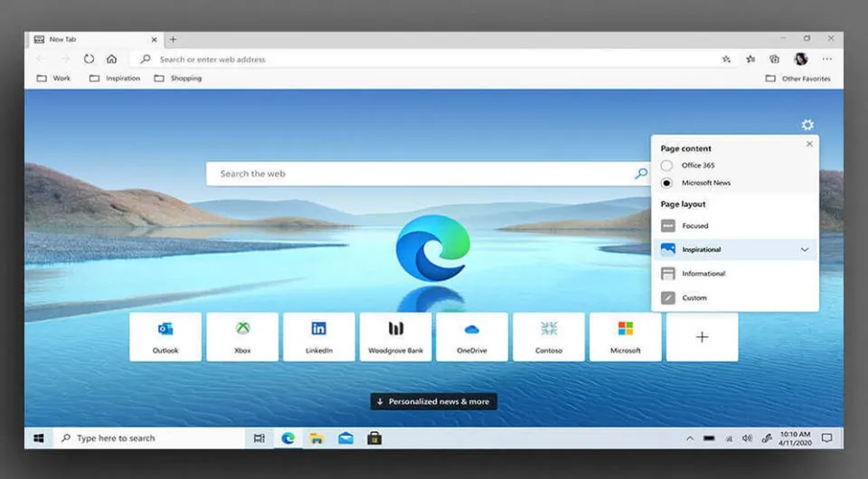The height and width of the screenshot is (479, 868).
Task: Click the taskbar Type here to search box
Action: (149, 438)
